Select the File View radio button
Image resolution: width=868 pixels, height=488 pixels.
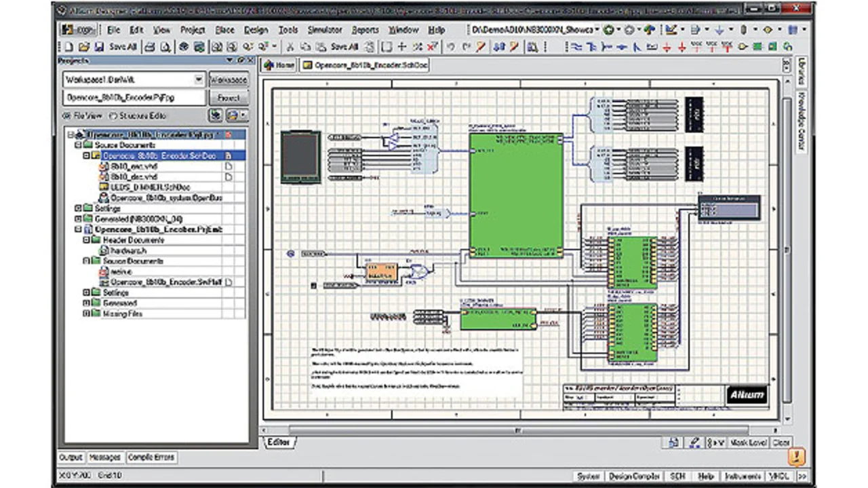(68, 115)
